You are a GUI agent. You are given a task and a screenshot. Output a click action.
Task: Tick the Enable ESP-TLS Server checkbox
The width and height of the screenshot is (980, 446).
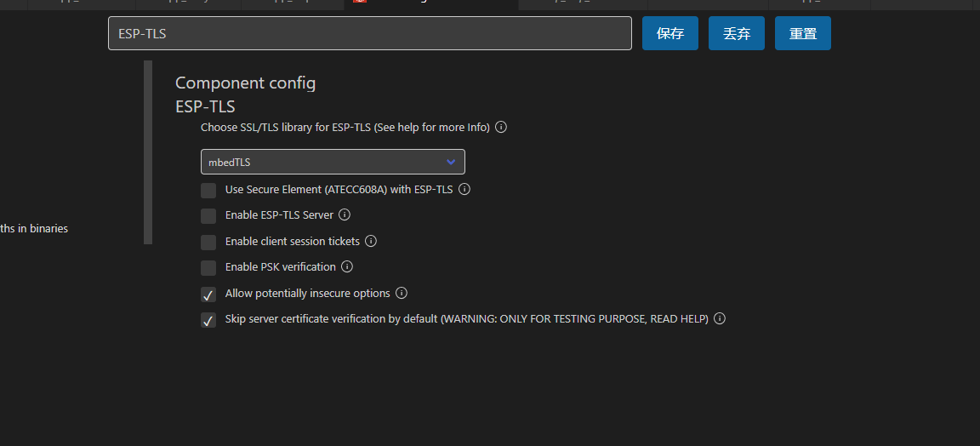tap(208, 216)
